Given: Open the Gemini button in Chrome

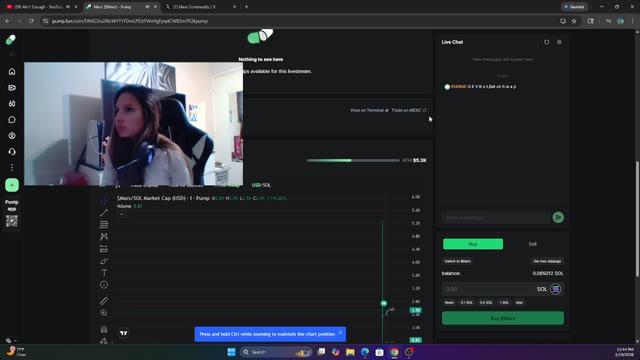Looking at the screenshot, I should 575,7.
